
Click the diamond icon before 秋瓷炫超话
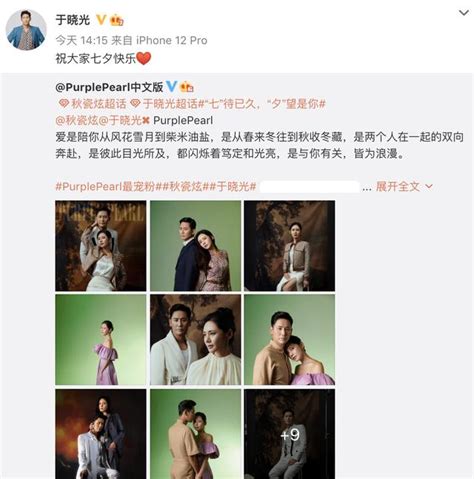64,103
